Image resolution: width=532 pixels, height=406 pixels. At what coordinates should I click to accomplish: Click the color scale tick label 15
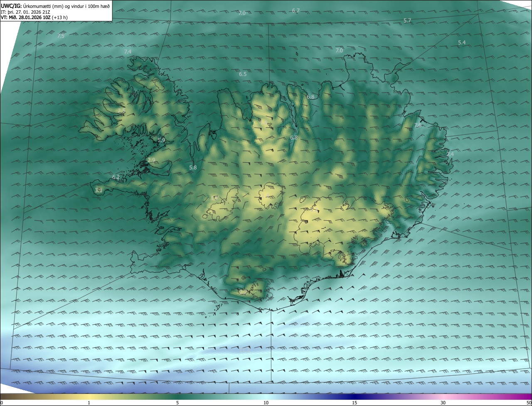[x=355, y=403]
